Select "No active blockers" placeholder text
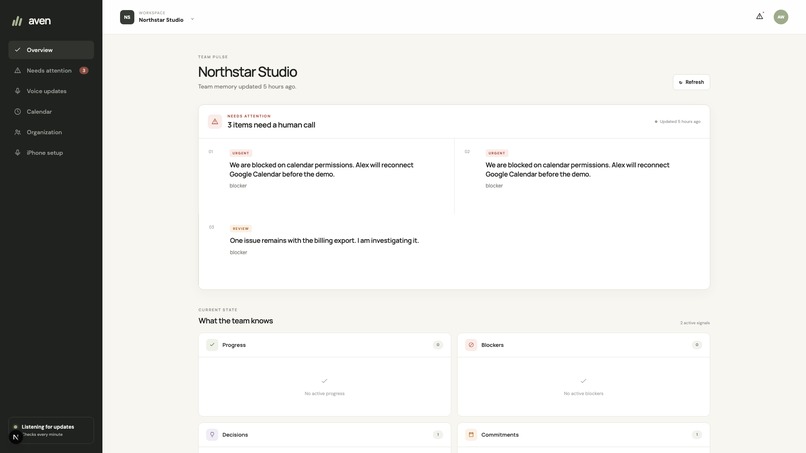Viewport: 806px width, 453px height. pos(583,393)
